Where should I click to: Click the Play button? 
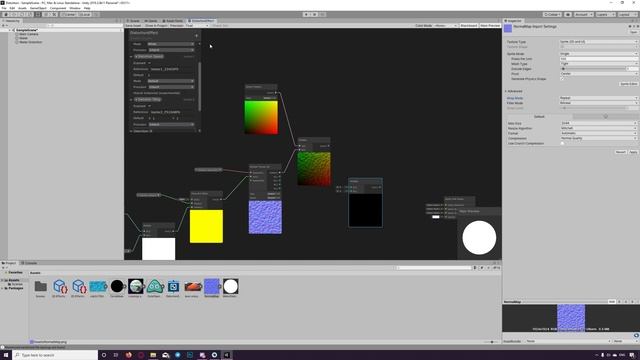click(306, 14)
